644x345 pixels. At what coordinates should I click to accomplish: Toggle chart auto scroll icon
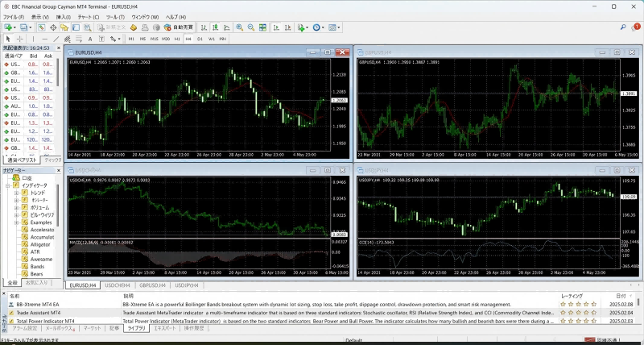pyautogui.click(x=276, y=27)
